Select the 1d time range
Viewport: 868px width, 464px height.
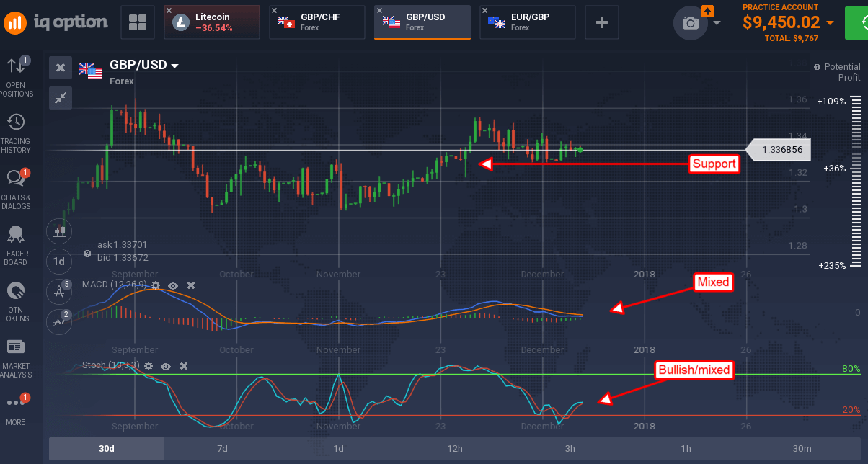(x=338, y=449)
